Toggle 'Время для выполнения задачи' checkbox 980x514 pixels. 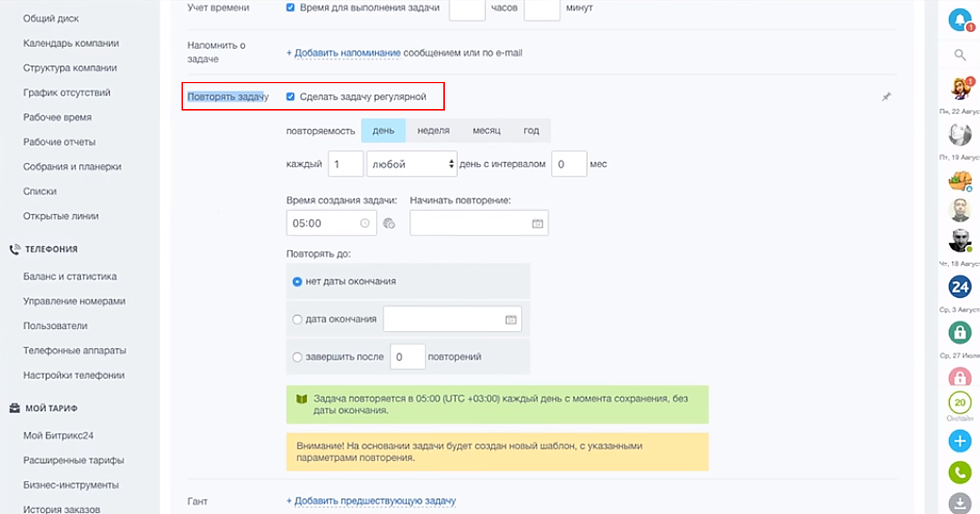[x=291, y=8]
